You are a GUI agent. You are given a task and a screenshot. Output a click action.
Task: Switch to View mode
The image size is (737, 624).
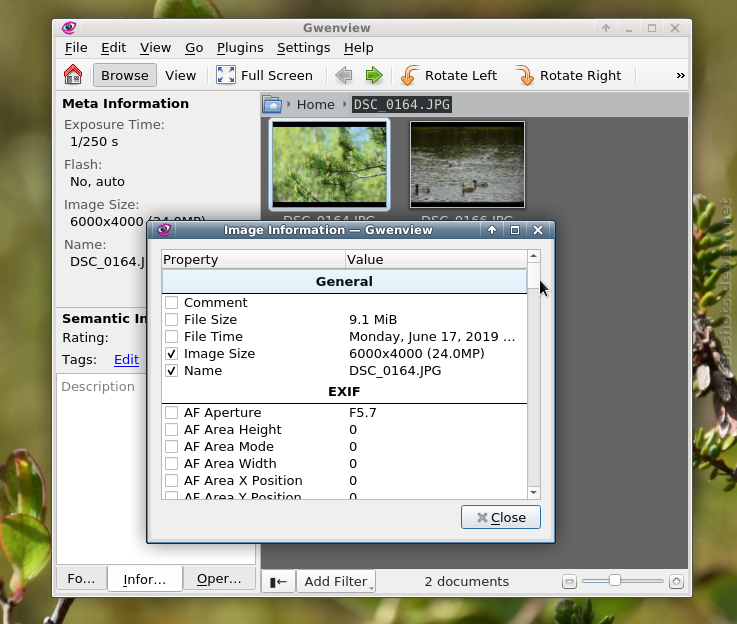(x=180, y=75)
